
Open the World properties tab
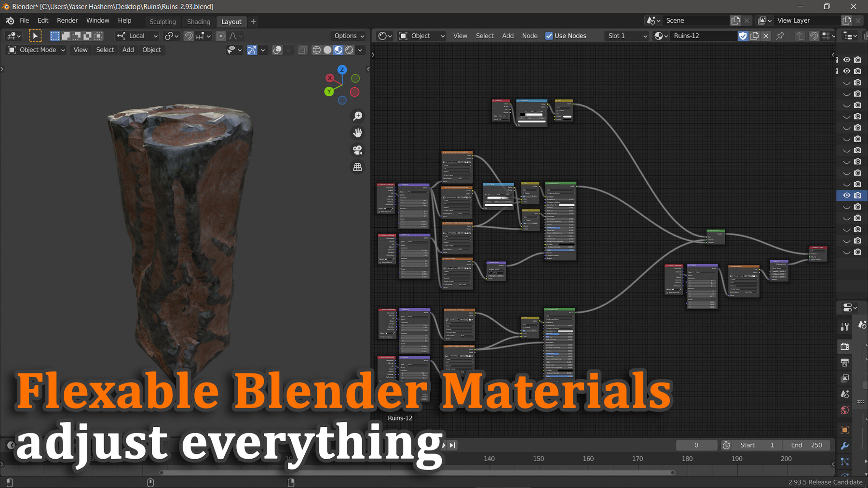coord(844,410)
